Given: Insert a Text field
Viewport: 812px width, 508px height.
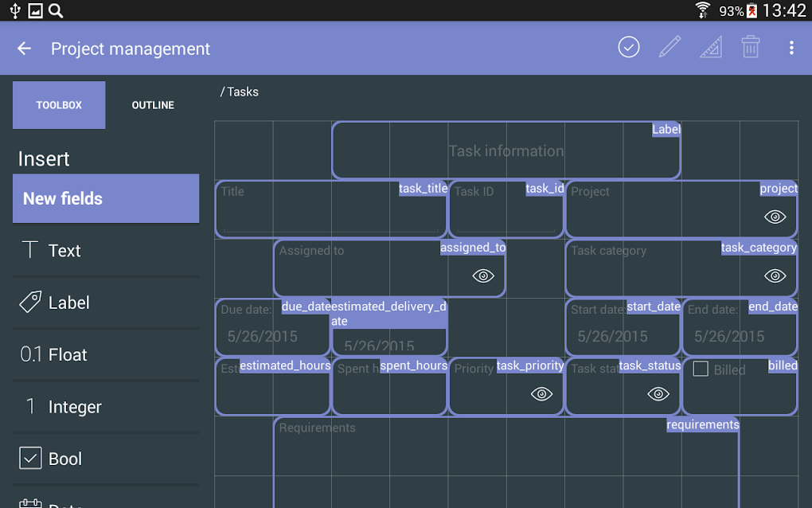Looking at the screenshot, I should [x=106, y=251].
